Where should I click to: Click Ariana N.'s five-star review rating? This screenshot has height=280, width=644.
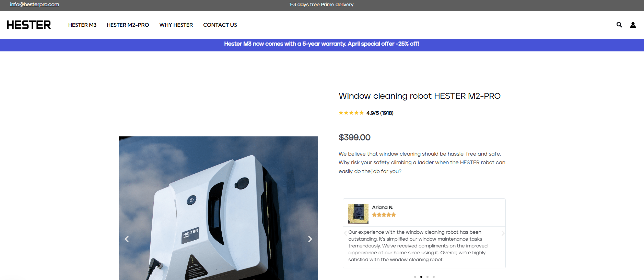point(384,215)
